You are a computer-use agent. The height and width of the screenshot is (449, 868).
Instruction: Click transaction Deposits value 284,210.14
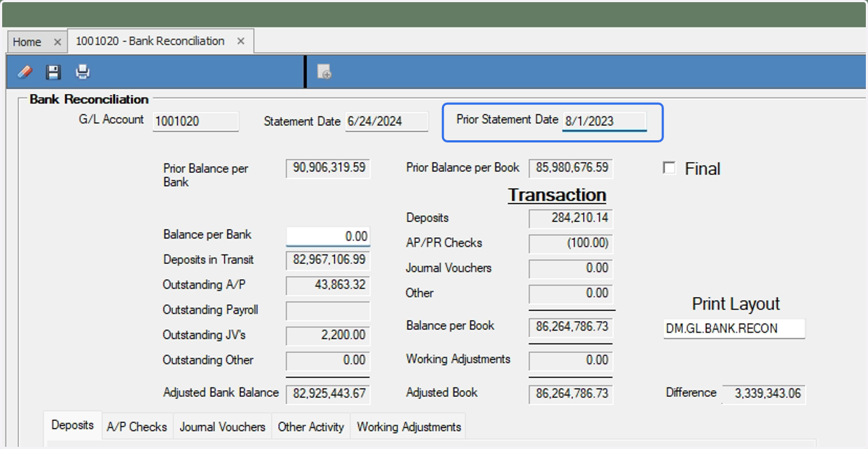(x=571, y=218)
